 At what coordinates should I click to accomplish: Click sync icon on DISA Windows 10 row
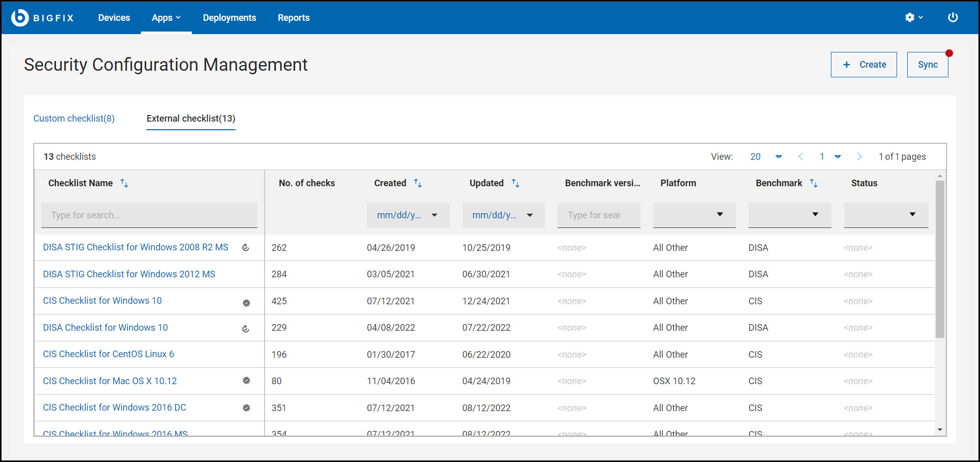[x=246, y=329]
